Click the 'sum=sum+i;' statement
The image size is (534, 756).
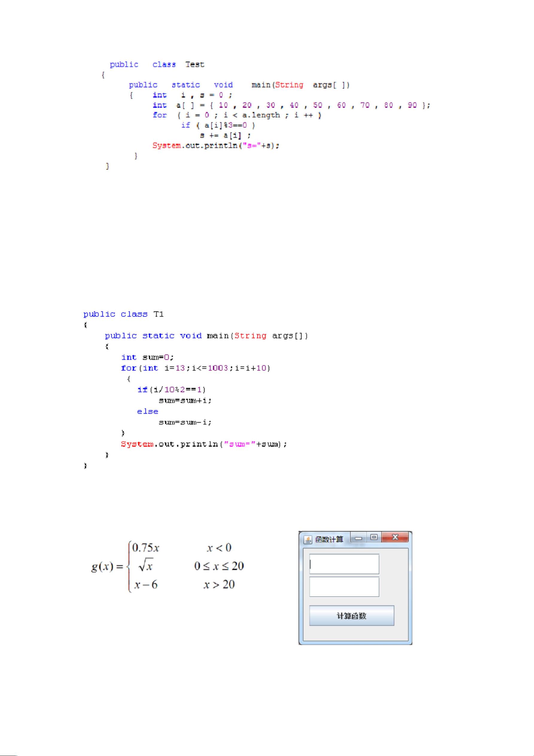pos(185,401)
